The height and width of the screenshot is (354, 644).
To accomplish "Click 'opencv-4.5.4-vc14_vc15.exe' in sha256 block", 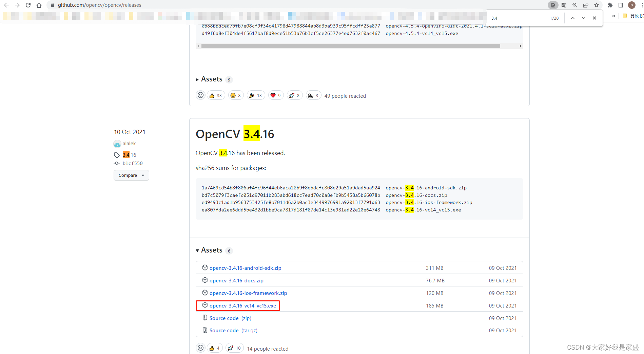I will [x=422, y=33].
